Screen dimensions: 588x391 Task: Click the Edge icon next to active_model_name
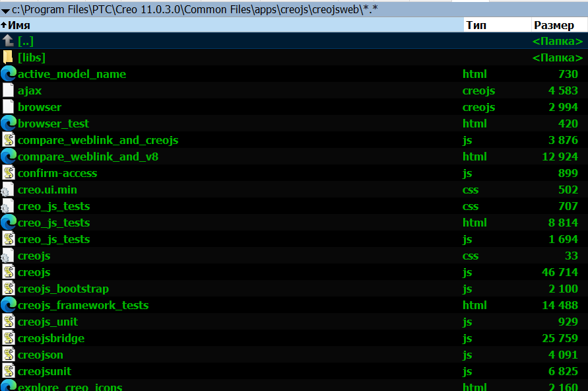[x=9, y=74]
